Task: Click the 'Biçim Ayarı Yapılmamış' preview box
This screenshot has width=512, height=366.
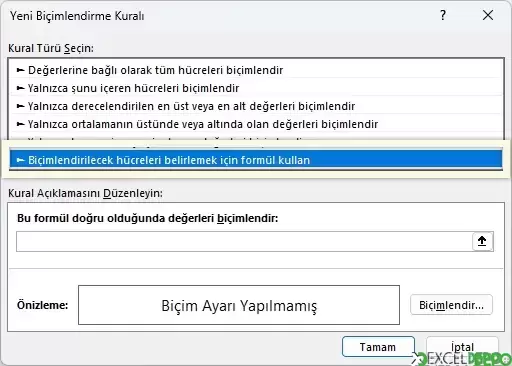Action: [239, 305]
